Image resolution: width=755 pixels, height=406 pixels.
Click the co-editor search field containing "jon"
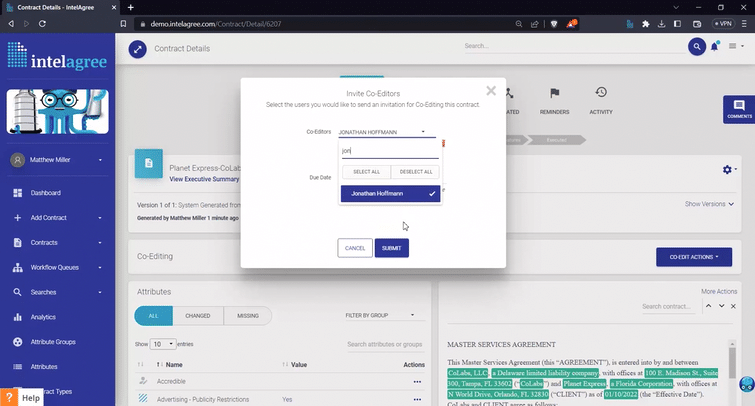point(388,151)
